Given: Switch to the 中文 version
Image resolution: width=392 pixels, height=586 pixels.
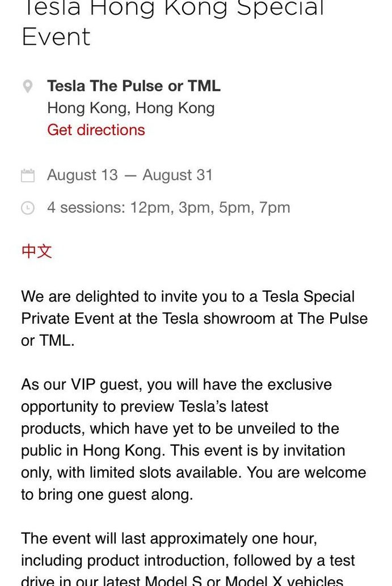Looking at the screenshot, I should [x=36, y=251].
